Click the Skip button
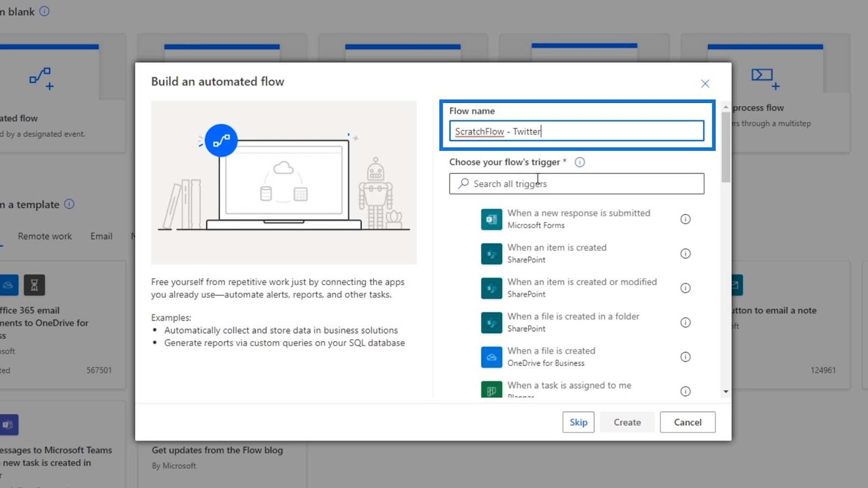 578,422
